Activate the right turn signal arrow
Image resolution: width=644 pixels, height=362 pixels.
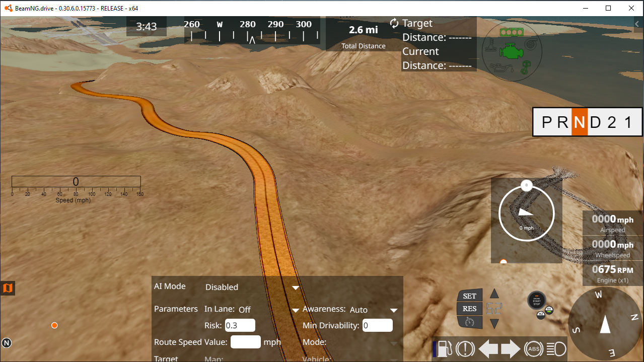tap(511, 348)
